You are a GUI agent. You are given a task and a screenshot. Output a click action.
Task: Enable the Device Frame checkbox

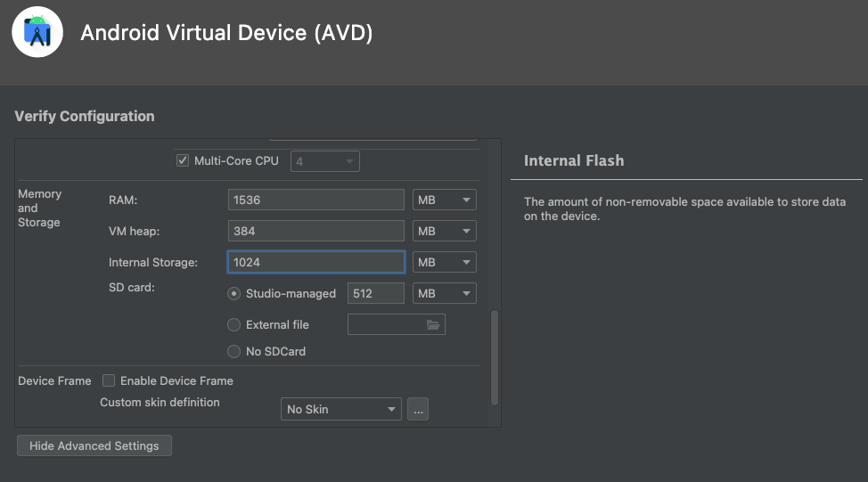point(109,380)
